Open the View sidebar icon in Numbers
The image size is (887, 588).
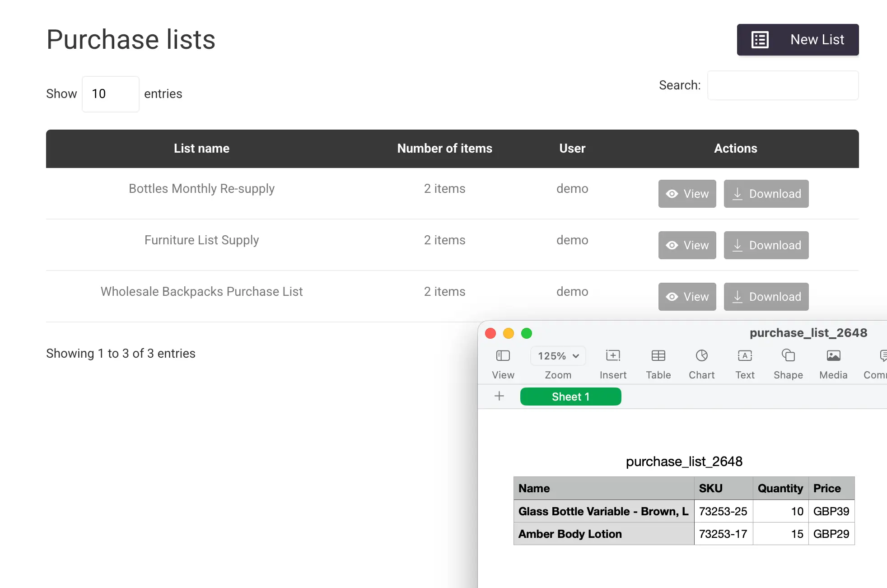(x=503, y=356)
